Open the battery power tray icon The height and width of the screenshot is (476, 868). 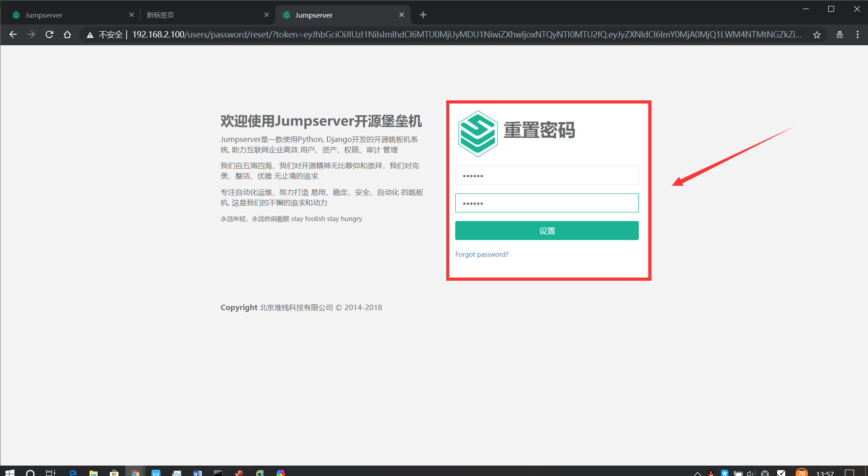[x=738, y=473]
